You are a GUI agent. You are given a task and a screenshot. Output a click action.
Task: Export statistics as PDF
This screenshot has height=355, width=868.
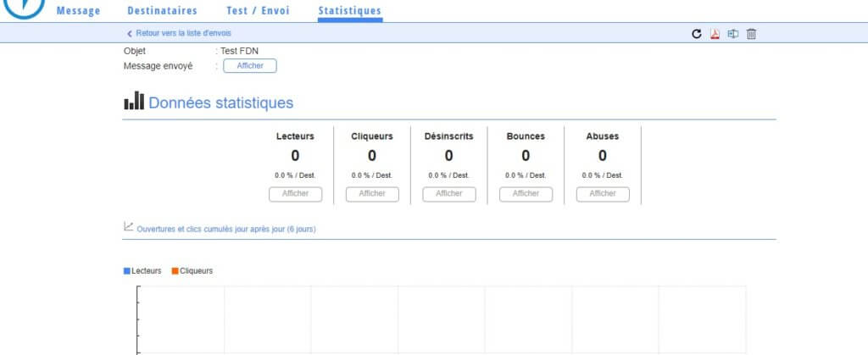pyautogui.click(x=715, y=34)
